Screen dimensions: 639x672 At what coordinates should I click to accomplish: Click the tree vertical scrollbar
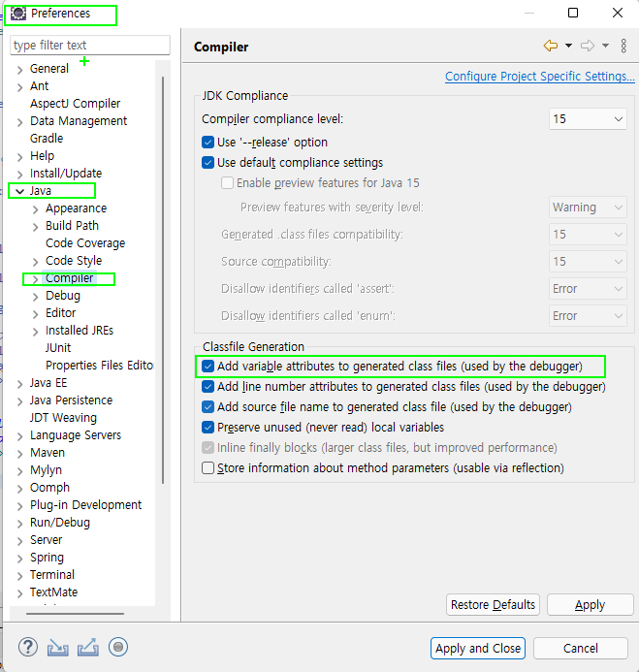[163, 280]
